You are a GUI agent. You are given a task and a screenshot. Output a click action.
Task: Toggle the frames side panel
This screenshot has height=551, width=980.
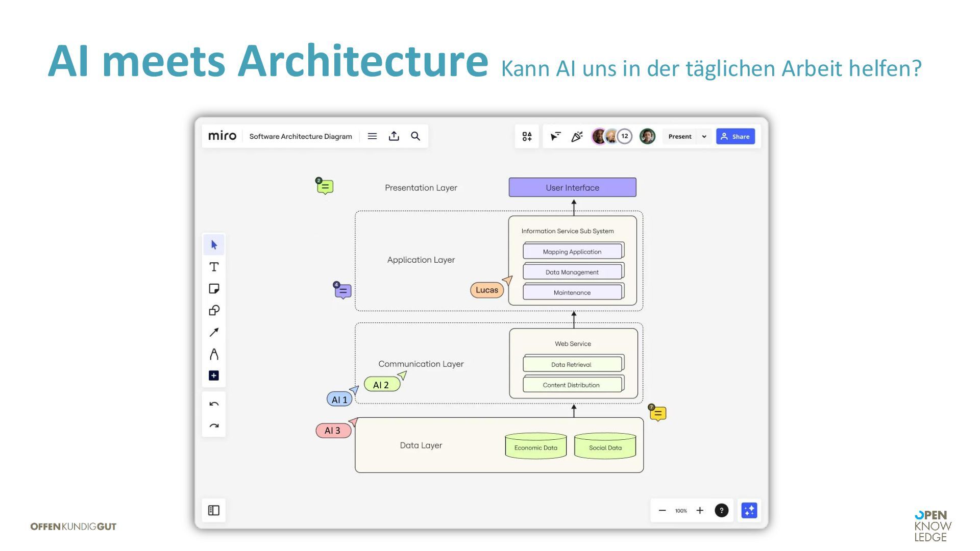click(x=214, y=510)
